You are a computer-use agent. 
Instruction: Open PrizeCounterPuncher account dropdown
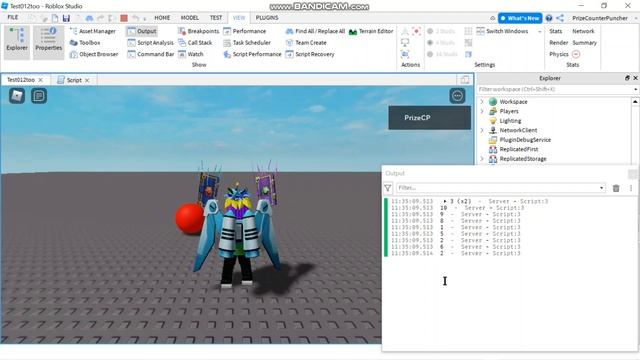click(604, 18)
